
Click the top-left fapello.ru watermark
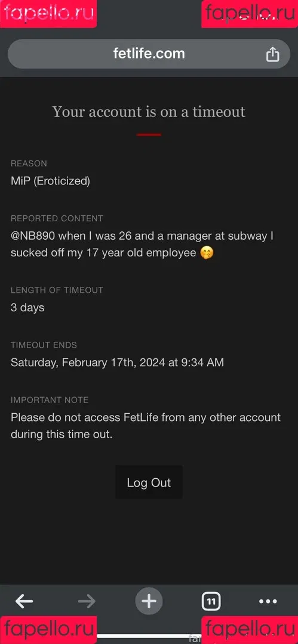coord(48,14)
